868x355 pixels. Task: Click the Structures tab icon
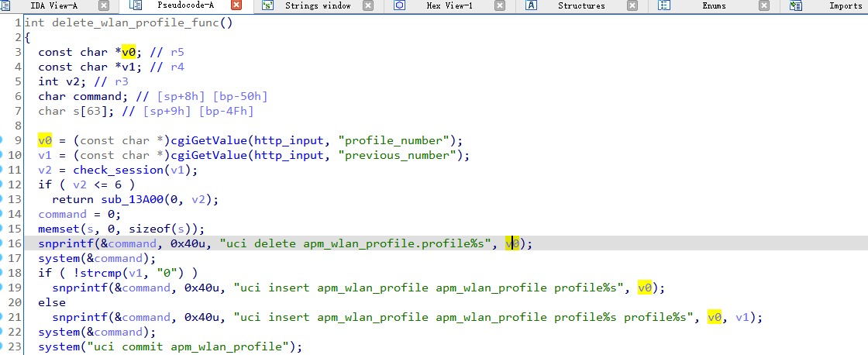click(532, 5)
